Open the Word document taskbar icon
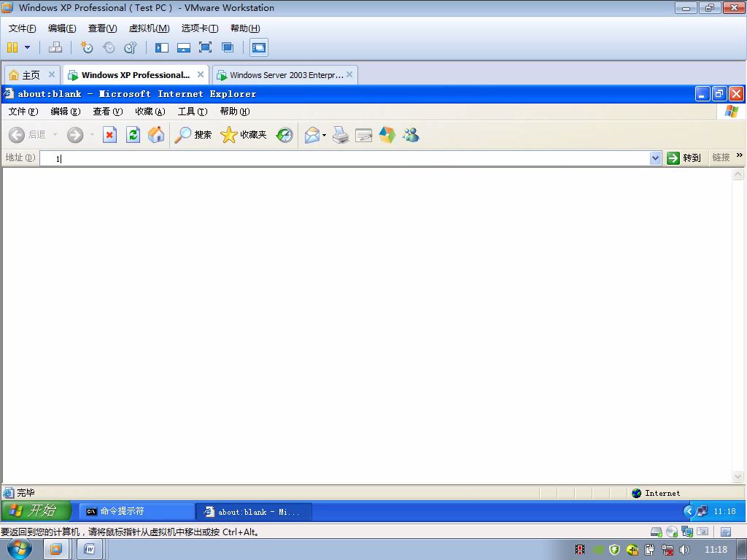The width and height of the screenshot is (747, 560). coord(89,550)
